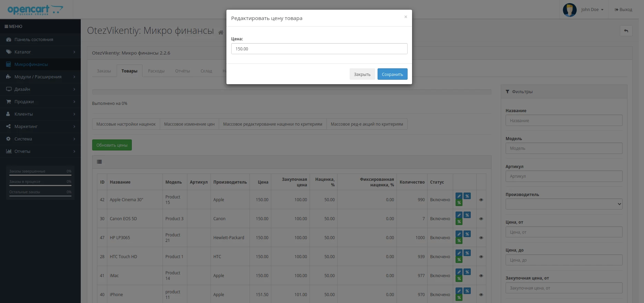Click the list icon above the products table
This screenshot has width=644, height=303.
point(99,162)
